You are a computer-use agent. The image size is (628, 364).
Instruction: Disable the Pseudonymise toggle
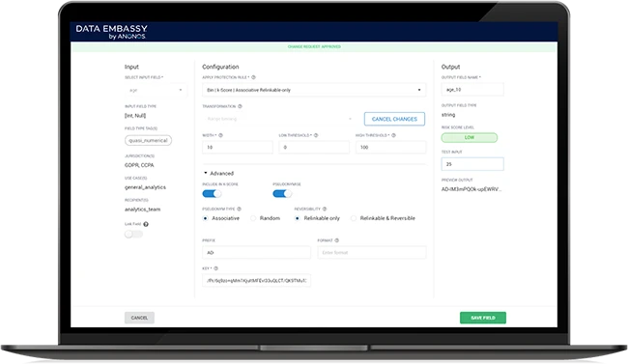[282, 194]
